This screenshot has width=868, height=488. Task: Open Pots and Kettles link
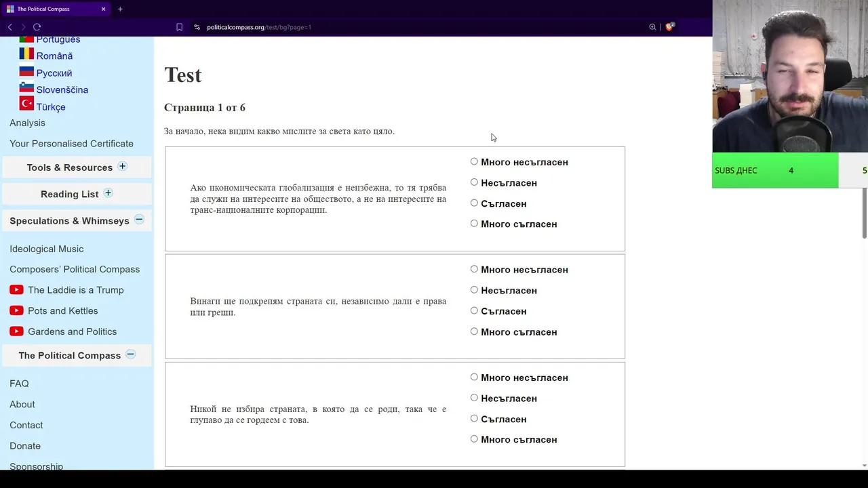[x=63, y=310]
